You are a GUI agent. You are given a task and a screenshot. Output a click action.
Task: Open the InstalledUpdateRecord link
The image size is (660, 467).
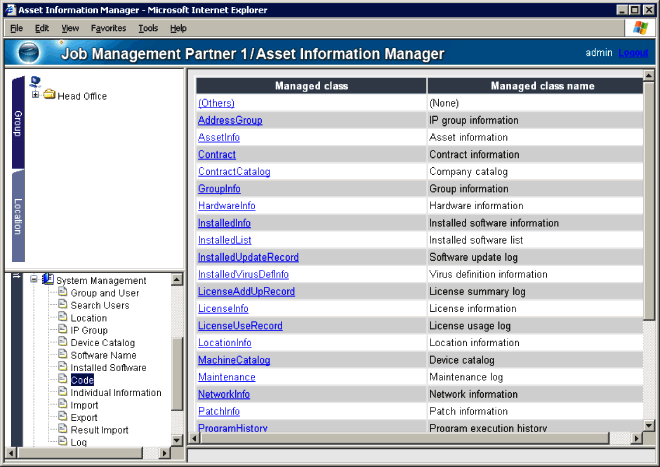click(x=248, y=257)
